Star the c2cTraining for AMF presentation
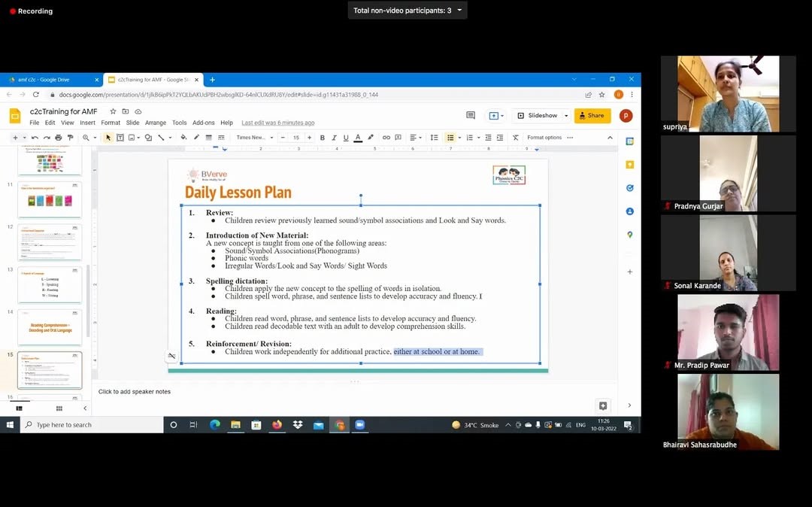This screenshot has height=507, width=812. [114, 111]
